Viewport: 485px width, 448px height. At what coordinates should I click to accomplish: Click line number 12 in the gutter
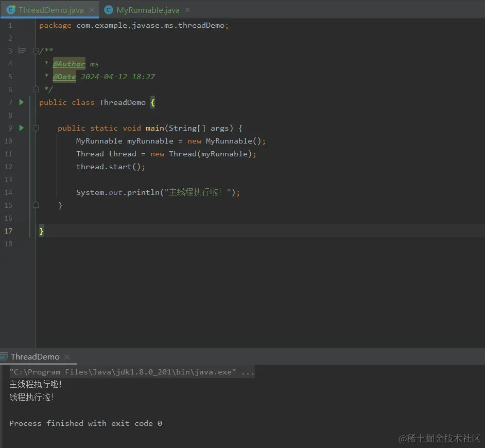[8, 167]
